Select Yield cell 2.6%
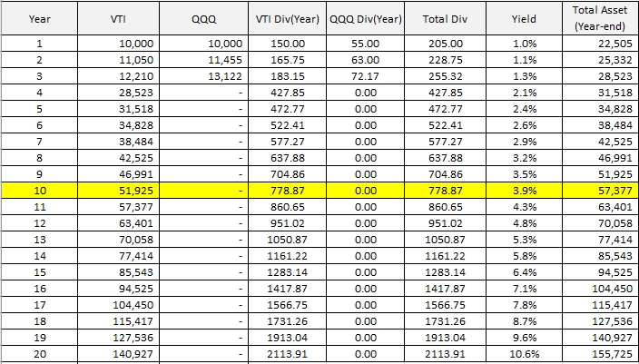This screenshot has width=639, height=364. (524, 125)
